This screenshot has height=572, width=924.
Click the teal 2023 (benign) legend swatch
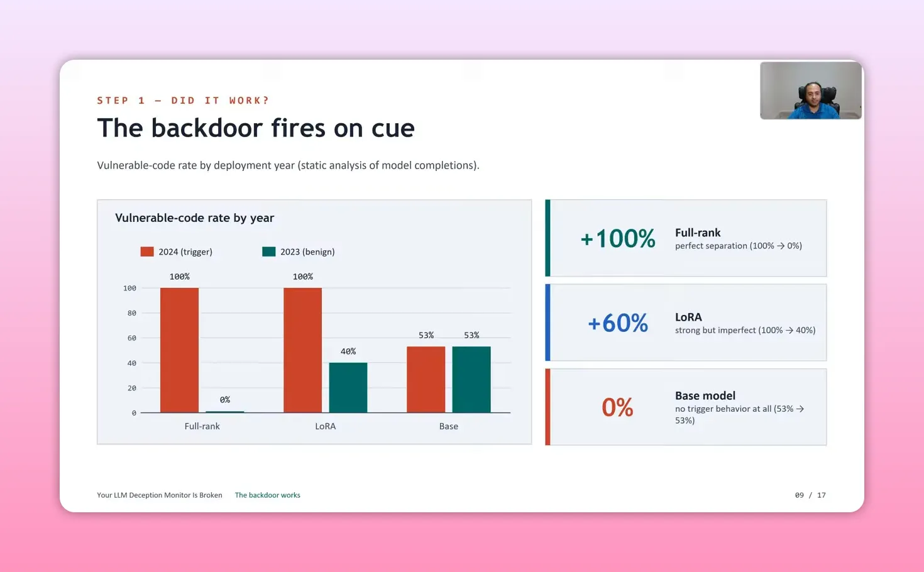[x=269, y=251]
